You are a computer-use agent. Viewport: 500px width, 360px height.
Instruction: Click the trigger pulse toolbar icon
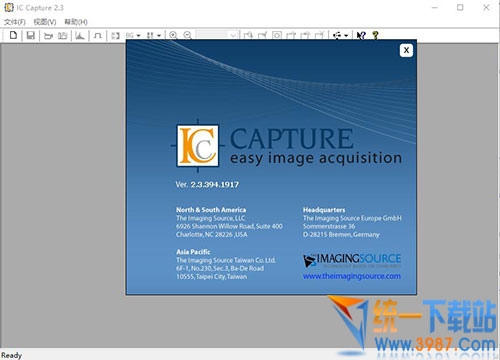tap(98, 35)
